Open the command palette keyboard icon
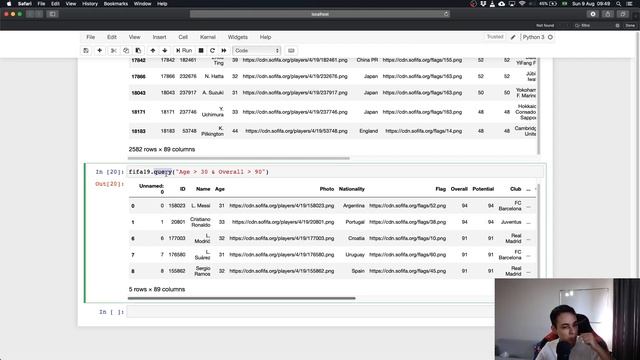The image size is (640, 360). click(291, 51)
